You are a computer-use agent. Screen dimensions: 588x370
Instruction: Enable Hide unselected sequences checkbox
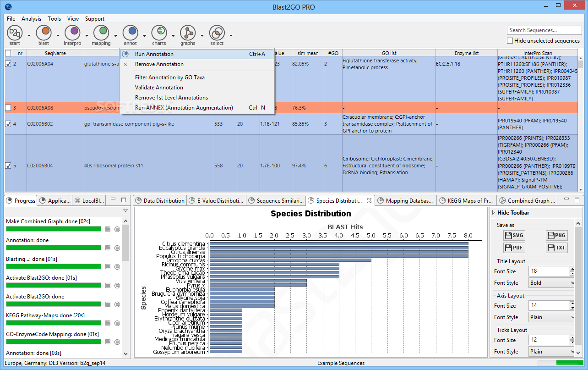pyautogui.click(x=510, y=41)
